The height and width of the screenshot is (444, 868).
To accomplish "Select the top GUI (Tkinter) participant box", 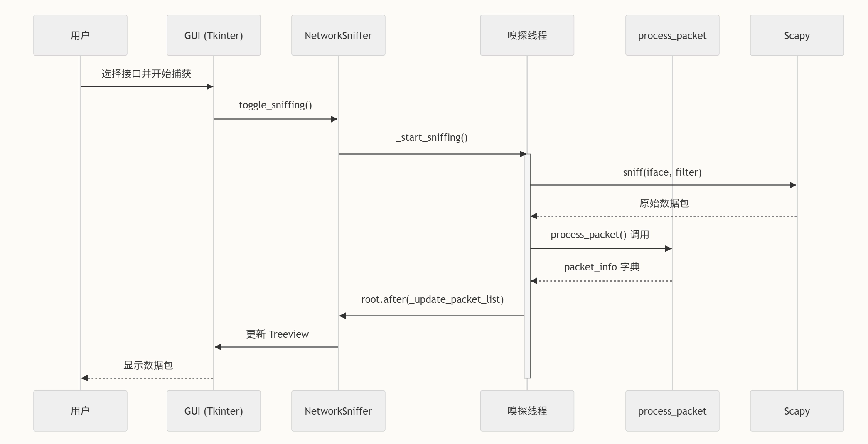I will pos(214,35).
